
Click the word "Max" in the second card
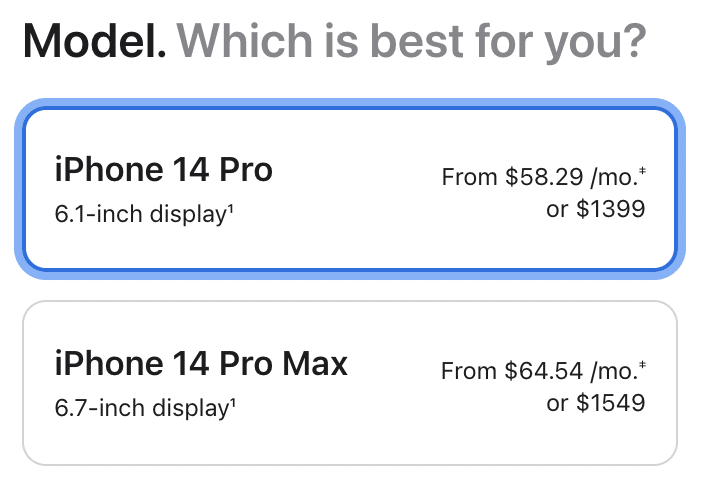[x=313, y=364]
